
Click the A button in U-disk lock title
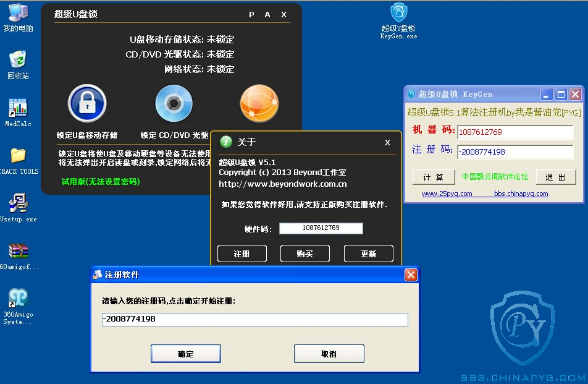(267, 15)
